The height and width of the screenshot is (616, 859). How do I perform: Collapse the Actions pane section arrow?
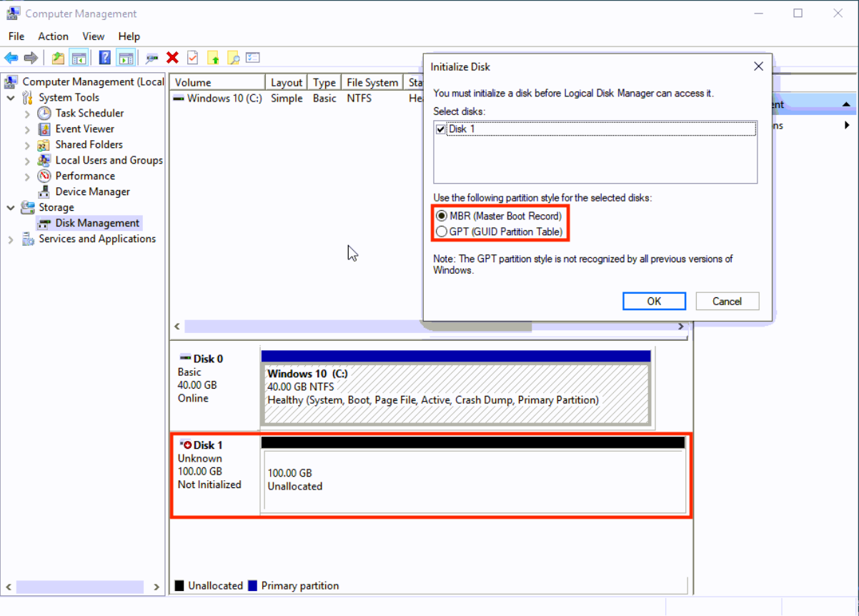click(847, 104)
